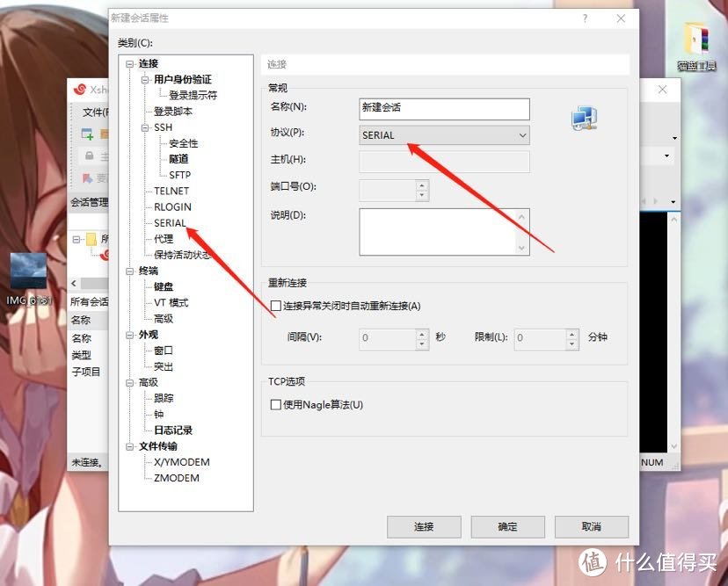
Task: Open the protocol dropdown showing SERIAL
Action: coord(444,135)
